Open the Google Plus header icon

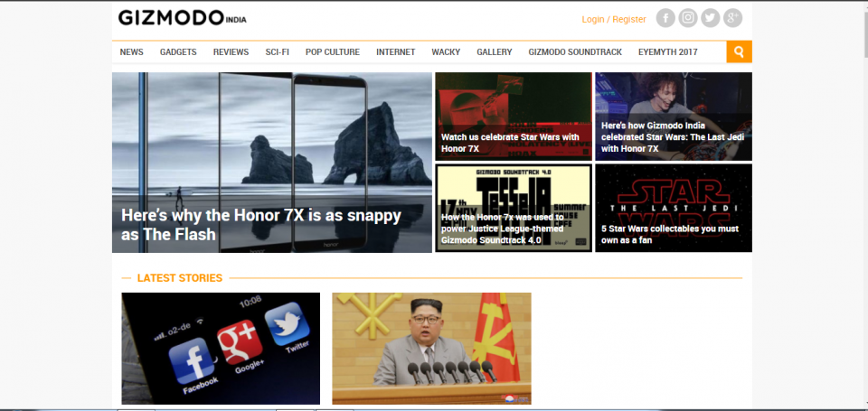point(733,18)
